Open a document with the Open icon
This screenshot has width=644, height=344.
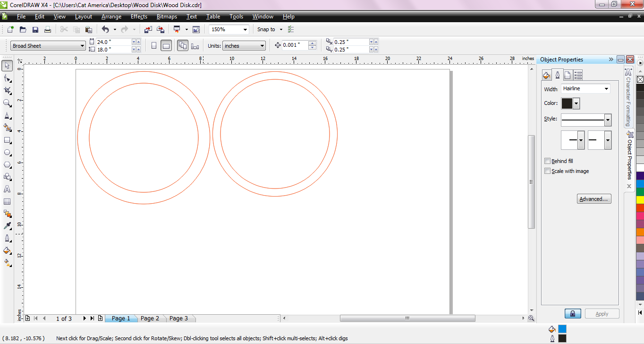[x=22, y=29]
